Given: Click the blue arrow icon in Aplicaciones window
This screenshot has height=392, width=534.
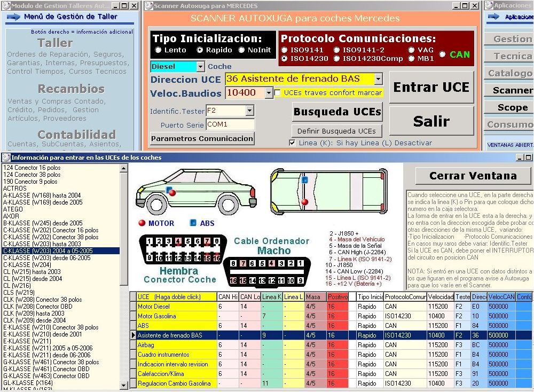Looking at the screenshot, I should pos(493,17).
